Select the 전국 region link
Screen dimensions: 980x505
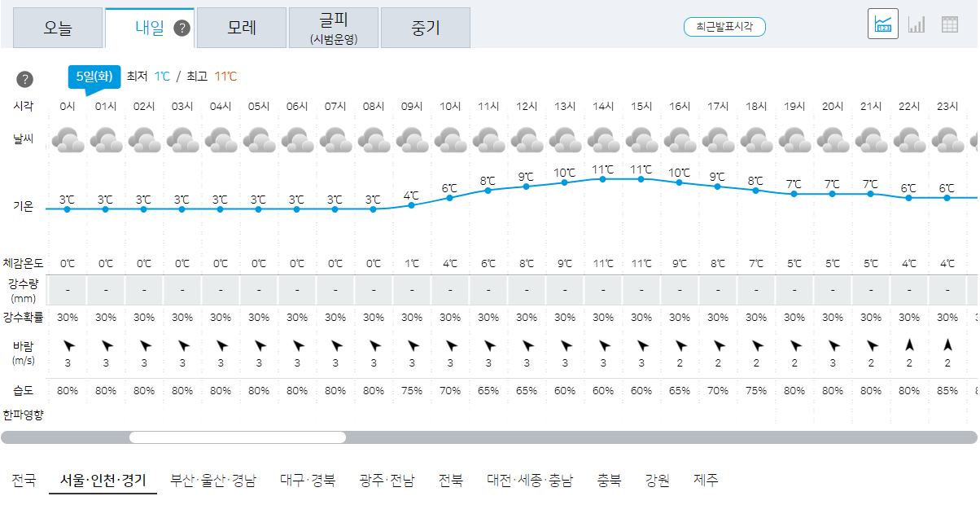pos(24,481)
